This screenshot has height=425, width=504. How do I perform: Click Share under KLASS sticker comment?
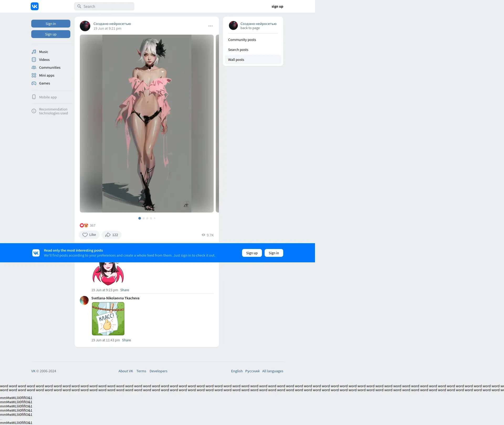[126, 340]
